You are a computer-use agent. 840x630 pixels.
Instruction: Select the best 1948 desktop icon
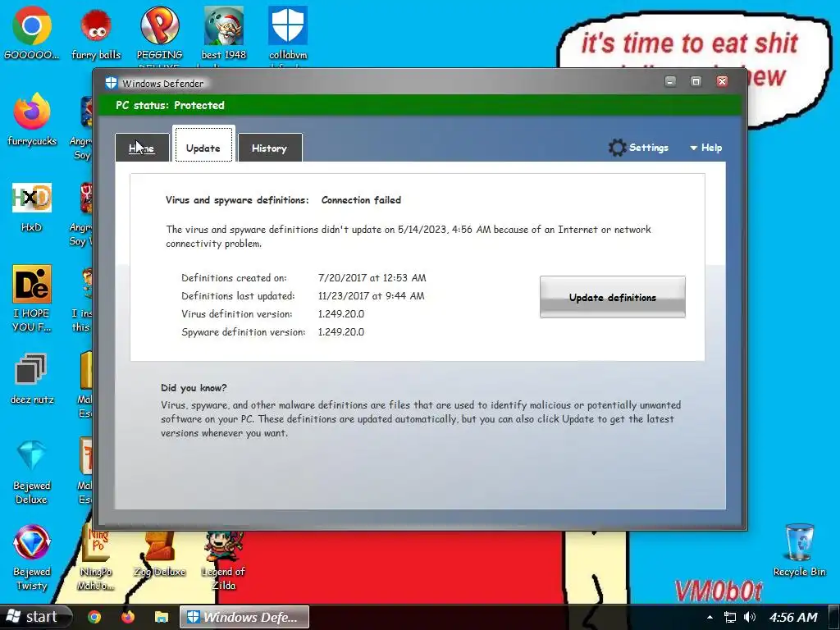point(223,36)
